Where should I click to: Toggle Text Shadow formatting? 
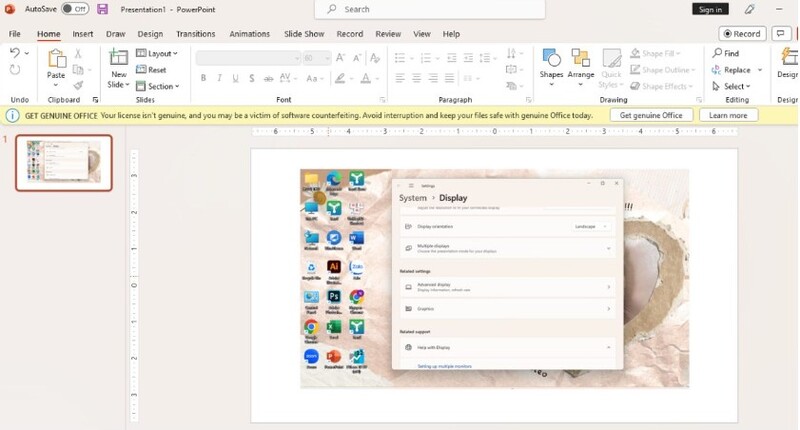(252, 78)
